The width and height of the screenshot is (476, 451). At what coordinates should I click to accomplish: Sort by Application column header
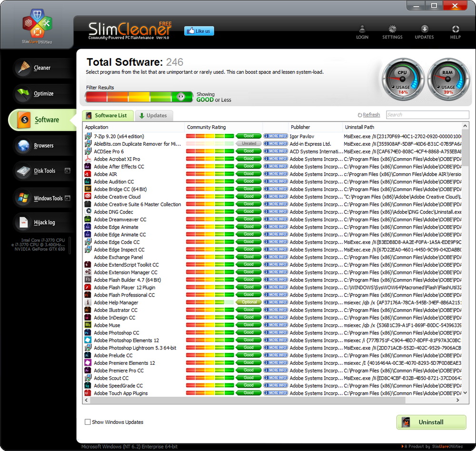[134, 127]
